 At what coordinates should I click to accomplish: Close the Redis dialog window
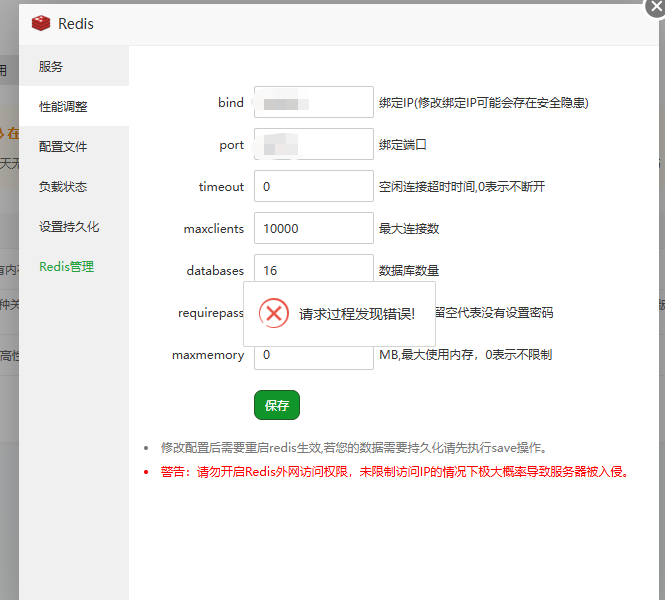pyautogui.click(x=655, y=8)
